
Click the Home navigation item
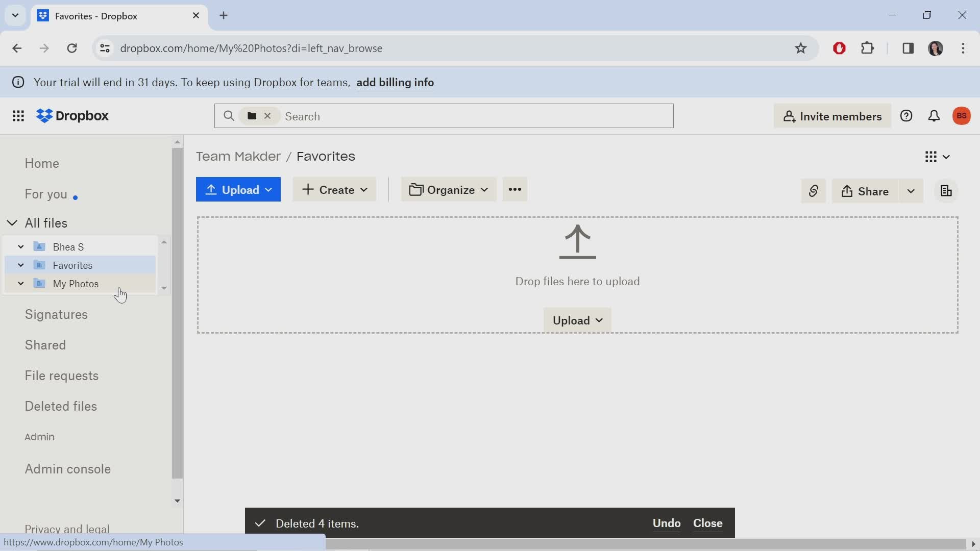tap(42, 163)
